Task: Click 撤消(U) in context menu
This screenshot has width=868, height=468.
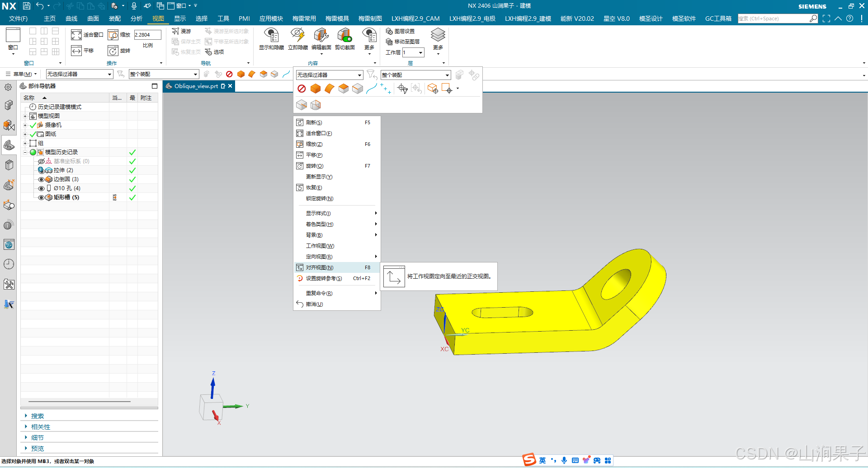Action: (337, 304)
